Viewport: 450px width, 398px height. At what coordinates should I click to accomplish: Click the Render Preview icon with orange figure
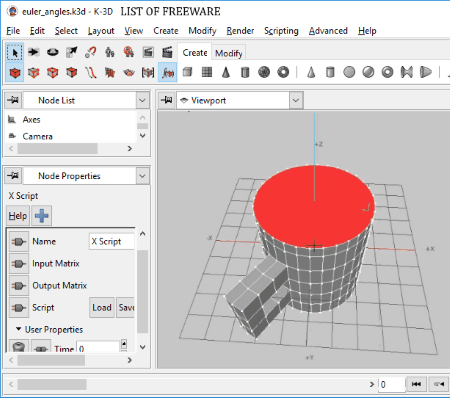point(129,52)
